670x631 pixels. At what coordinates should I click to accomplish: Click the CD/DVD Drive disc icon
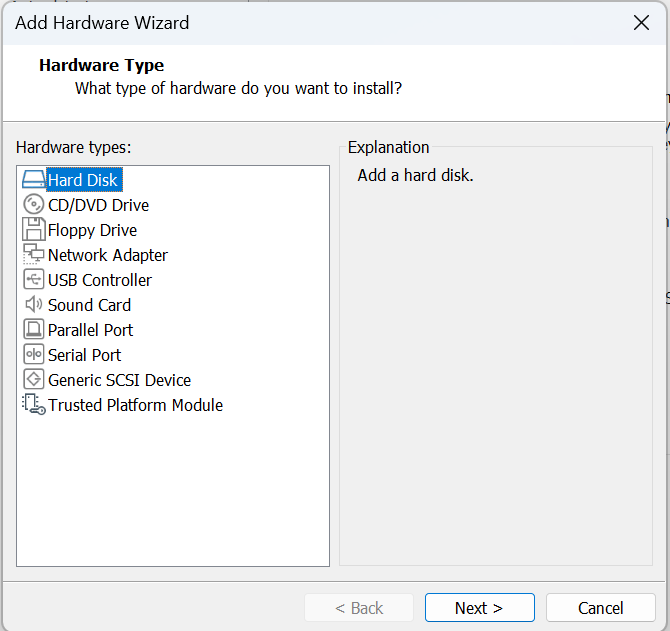[33, 205]
